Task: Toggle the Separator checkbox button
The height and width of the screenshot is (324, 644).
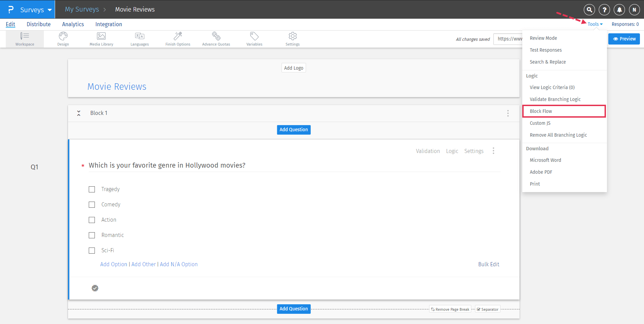Action: tap(488, 309)
